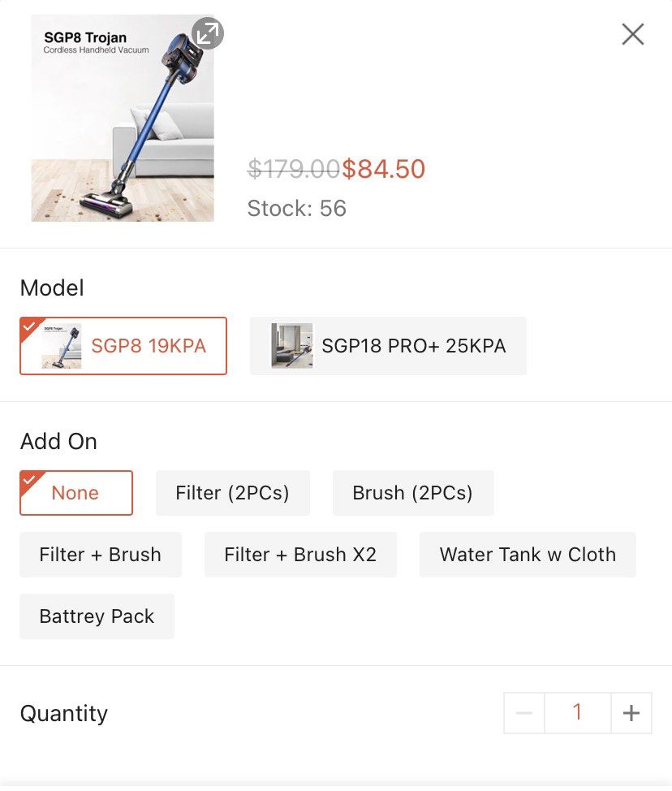Choose the Water Tank w Cloth add-on

(527, 554)
